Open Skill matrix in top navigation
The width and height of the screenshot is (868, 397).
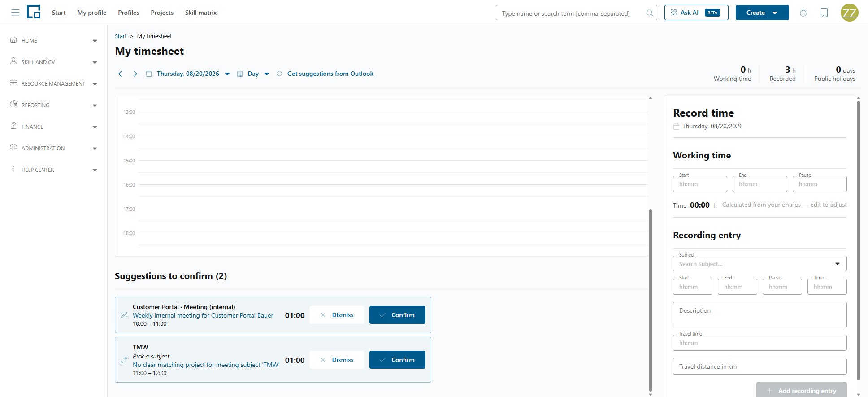(x=201, y=13)
